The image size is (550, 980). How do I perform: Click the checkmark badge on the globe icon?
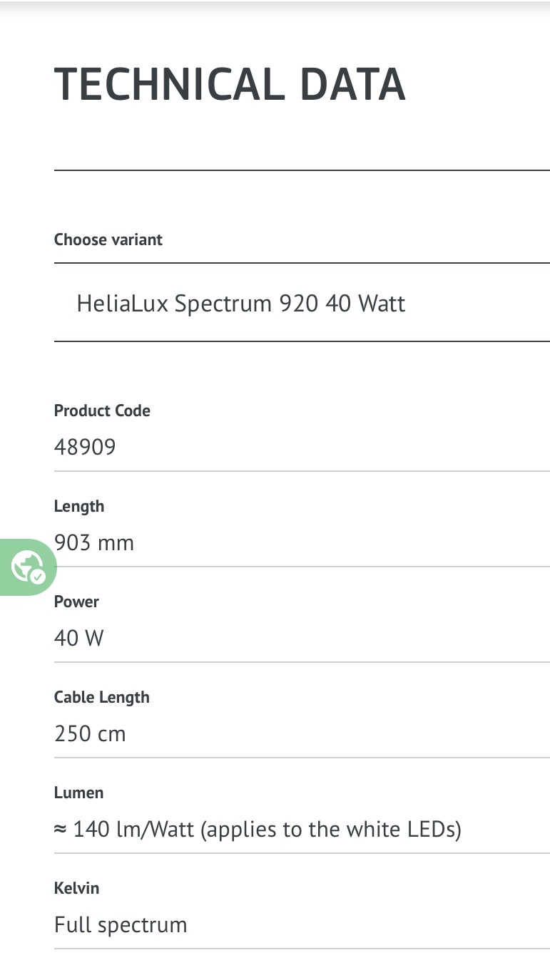pyautogui.click(x=38, y=575)
